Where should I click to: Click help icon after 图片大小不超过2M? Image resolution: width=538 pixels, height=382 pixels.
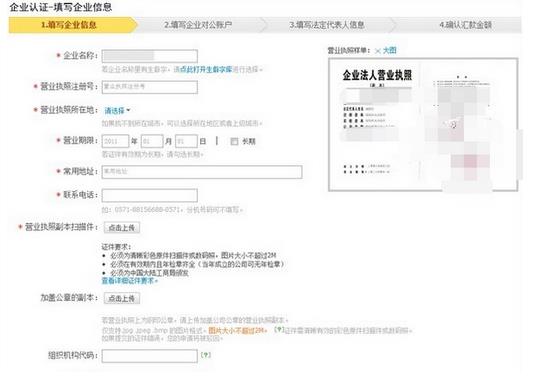[x=279, y=329]
